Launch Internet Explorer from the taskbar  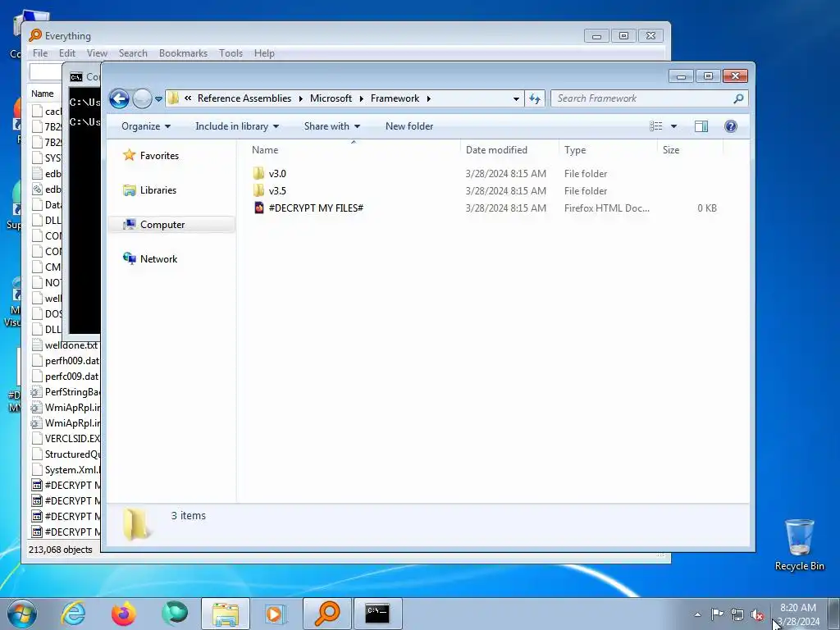73,614
